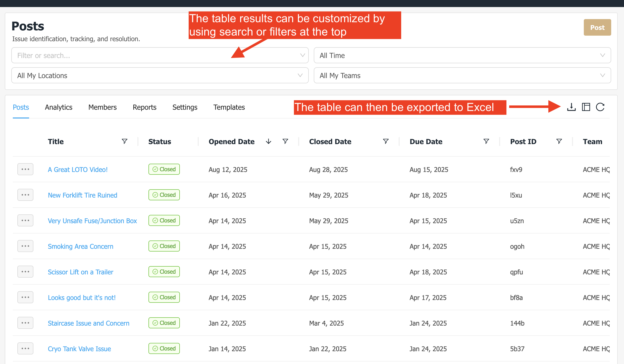624x364 pixels.
Task: Switch to the Templates tab
Action: pyautogui.click(x=229, y=107)
